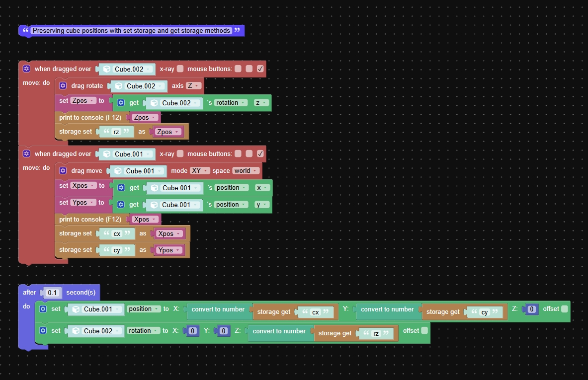Click gear icon on Cube.002 'when dragged over' block

(26, 69)
